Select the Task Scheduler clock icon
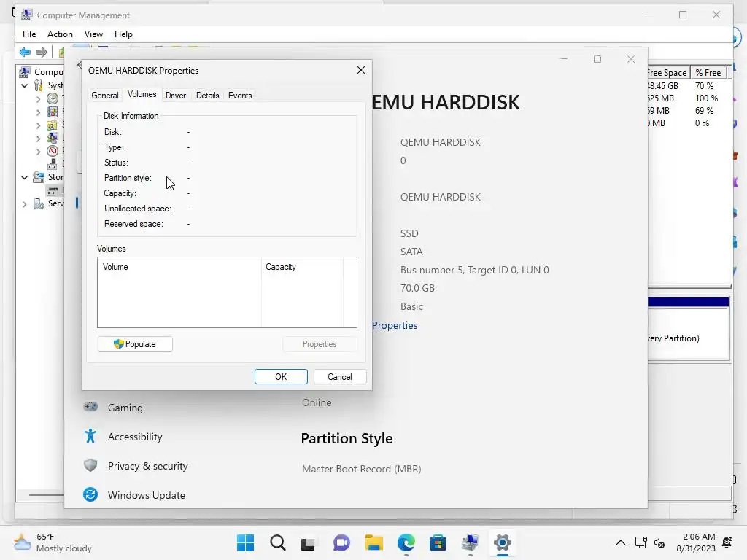 pyautogui.click(x=53, y=98)
